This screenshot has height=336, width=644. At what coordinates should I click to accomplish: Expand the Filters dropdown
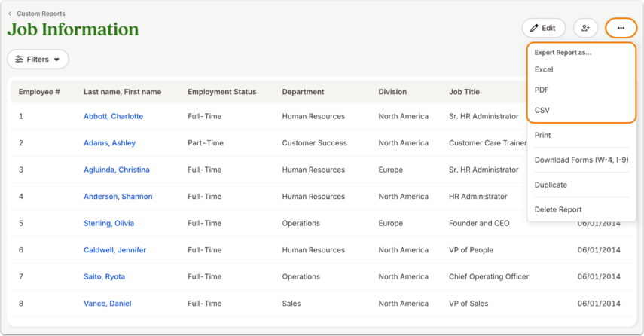click(x=38, y=60)
